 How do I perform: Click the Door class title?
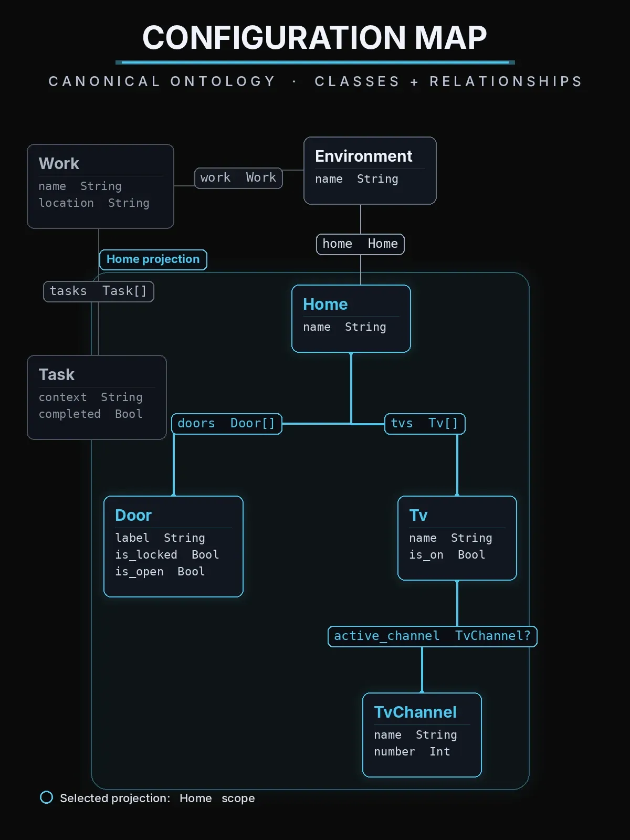pyautogui.click(x=133, y=515)
